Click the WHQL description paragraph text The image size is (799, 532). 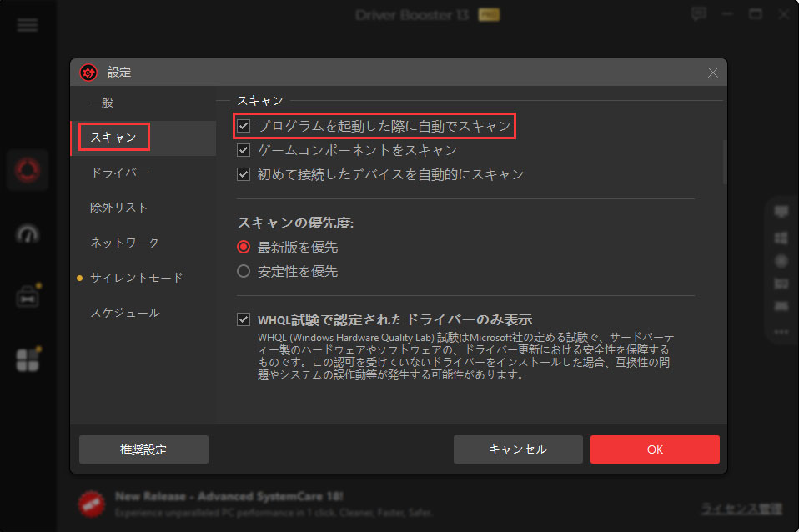tap(465, 356)
